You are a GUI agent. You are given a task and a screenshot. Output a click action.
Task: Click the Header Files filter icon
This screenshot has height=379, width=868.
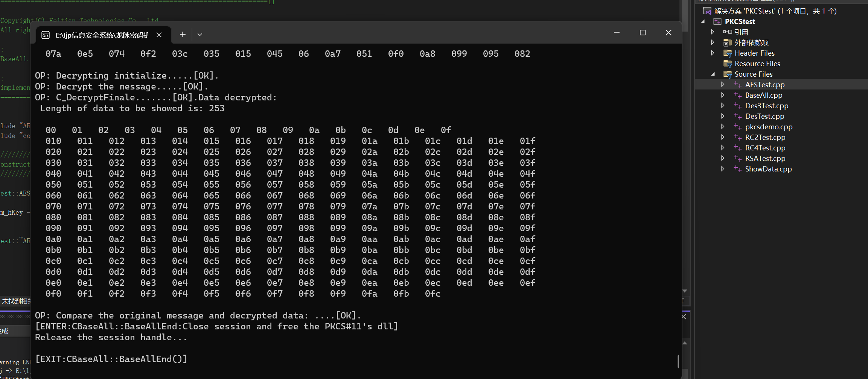click(728, 53)
